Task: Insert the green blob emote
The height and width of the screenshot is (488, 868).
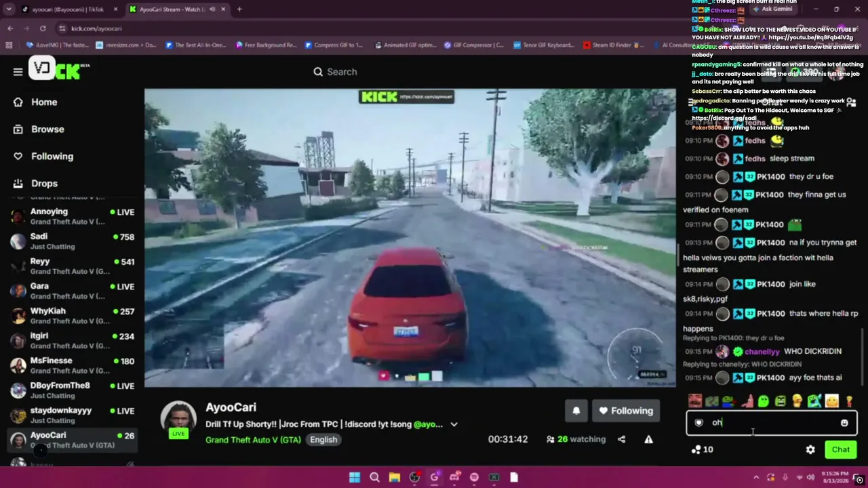Action: [x=764, y=401]
